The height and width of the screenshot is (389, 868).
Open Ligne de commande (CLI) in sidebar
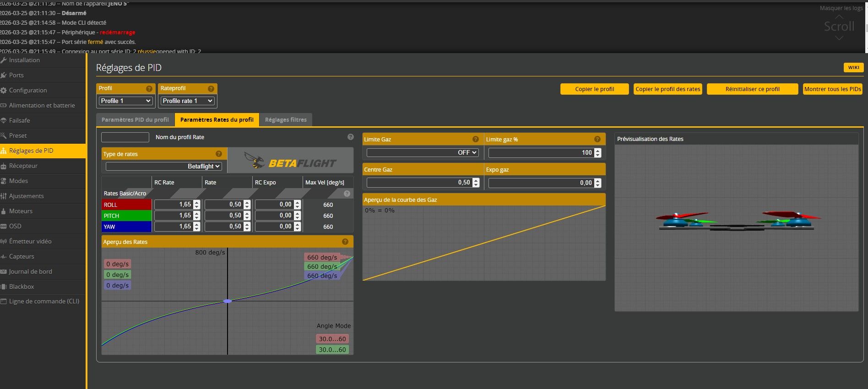pyautogui.click(x=44, y=301)
